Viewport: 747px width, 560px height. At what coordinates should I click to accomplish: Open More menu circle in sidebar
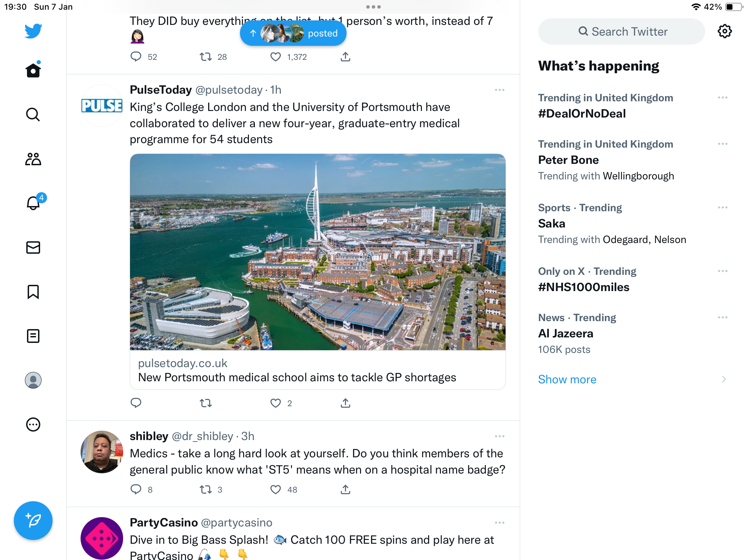(x=33, y=424)
